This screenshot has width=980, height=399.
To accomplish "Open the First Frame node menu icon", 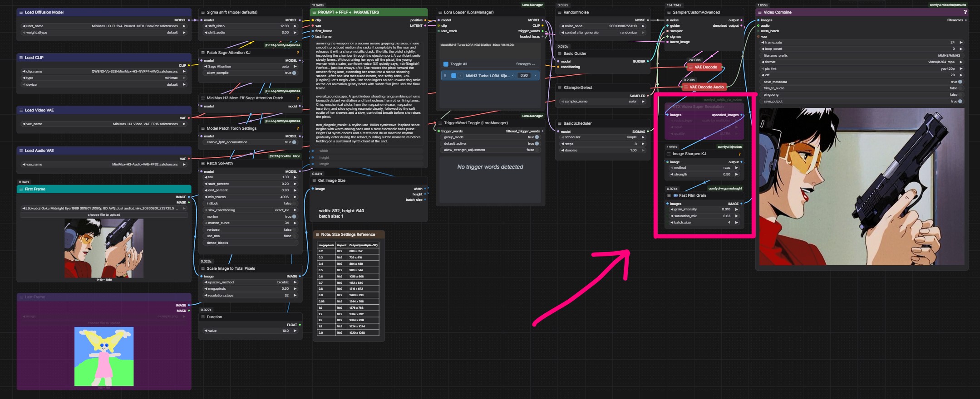I will [x=21, y=189].
